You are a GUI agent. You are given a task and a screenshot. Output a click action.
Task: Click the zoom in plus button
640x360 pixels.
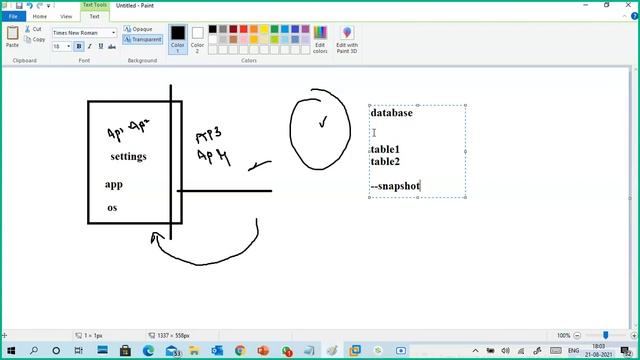coord(634,336)
